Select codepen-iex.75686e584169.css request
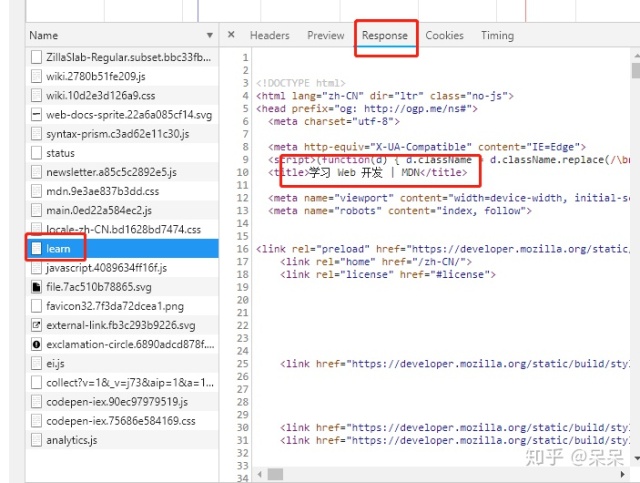This screenshot has width=640, height=483. coord(121,421)
